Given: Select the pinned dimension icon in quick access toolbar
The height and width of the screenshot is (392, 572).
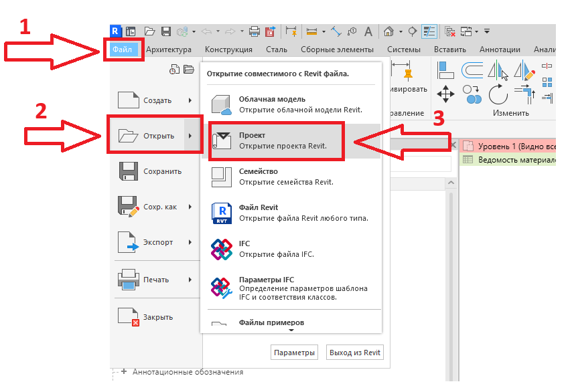Looking at the screenshot, I should (x=291, y=31).
